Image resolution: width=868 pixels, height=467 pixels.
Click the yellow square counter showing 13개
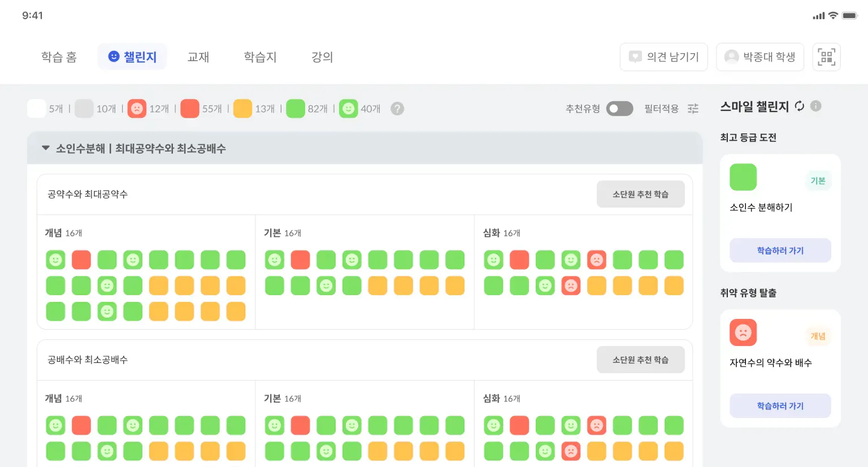tap(242, 108)
